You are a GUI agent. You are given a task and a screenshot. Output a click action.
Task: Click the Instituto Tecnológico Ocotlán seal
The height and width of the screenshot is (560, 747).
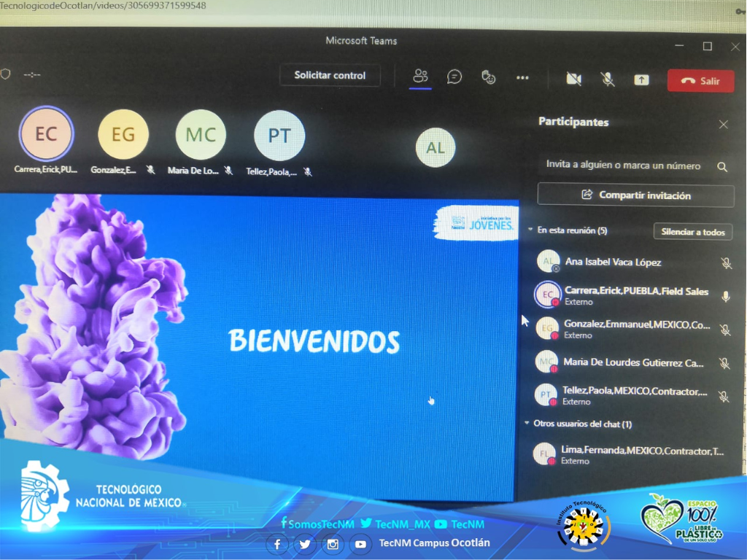coord(584,525)
